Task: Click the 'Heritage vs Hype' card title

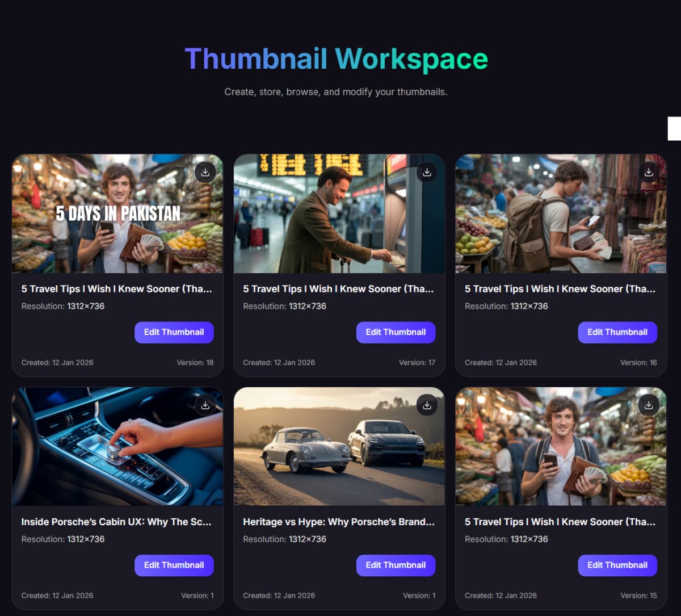Action: pos(339,522)
